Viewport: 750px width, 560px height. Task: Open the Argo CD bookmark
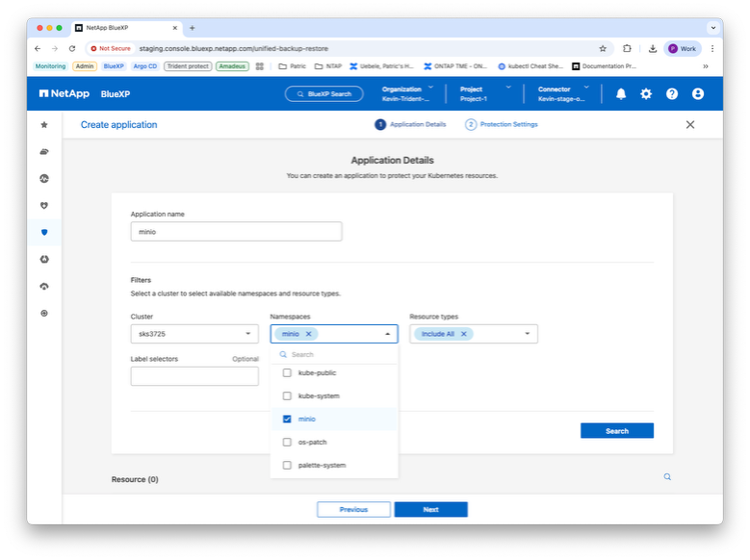[145, 66]
